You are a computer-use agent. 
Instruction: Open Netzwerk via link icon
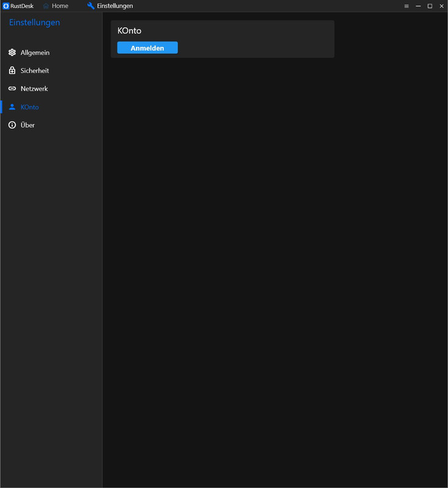[x=12, y=88]
